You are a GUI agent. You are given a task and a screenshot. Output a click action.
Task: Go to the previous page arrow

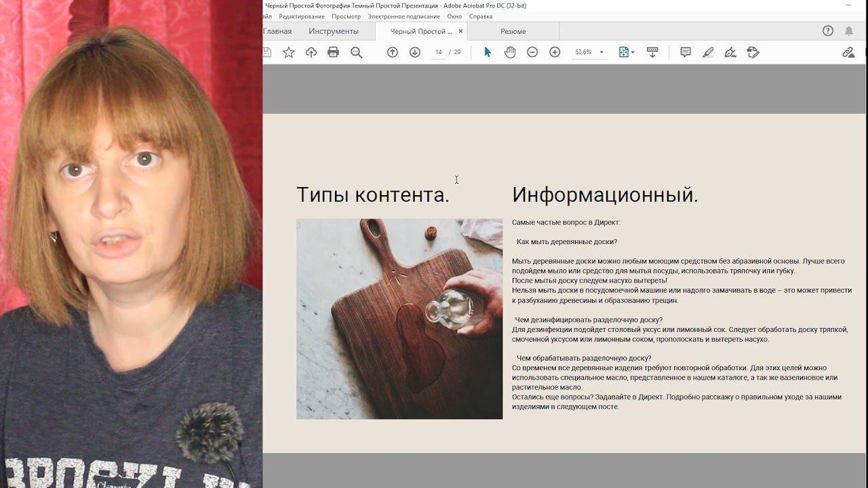pyautogui.click(x=393, y=52)
